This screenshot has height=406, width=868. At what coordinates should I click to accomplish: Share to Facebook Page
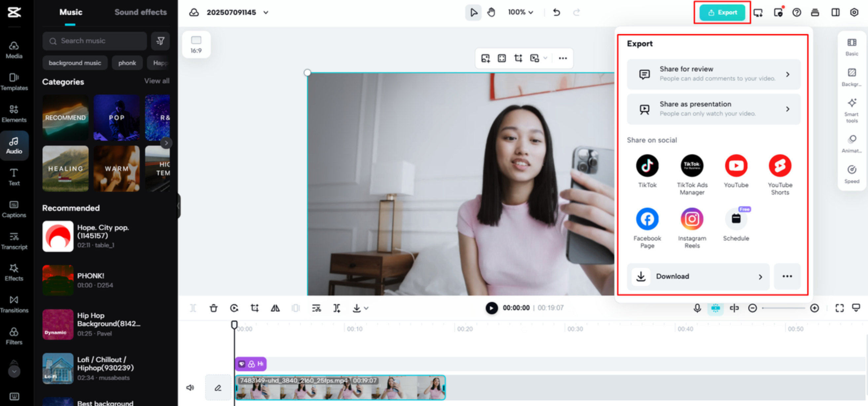pos(647,228)
